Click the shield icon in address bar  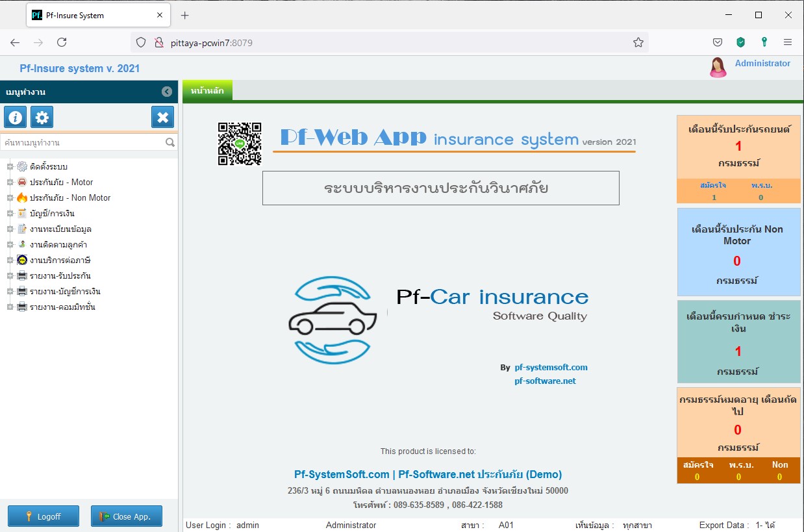pos(141,43)
